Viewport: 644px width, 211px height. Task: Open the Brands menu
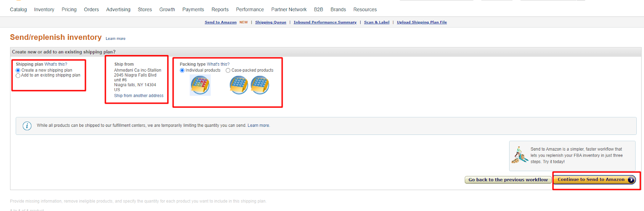(x=339, y=10)
